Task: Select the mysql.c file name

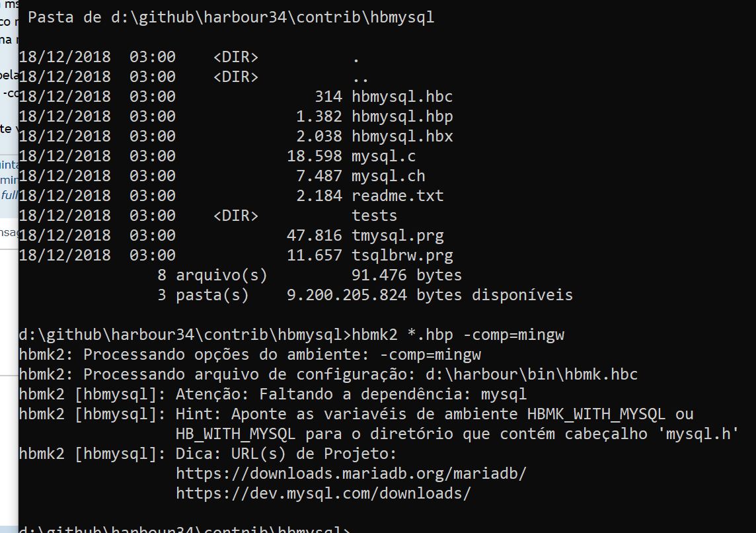Action: [x=383, y=157]
